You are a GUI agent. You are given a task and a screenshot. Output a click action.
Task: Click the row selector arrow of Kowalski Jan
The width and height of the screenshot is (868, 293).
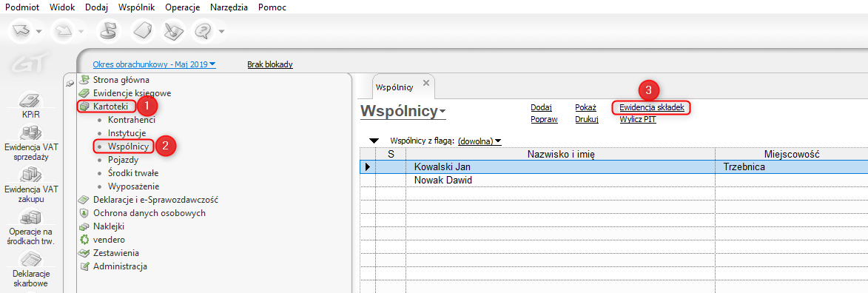point(367,166)
